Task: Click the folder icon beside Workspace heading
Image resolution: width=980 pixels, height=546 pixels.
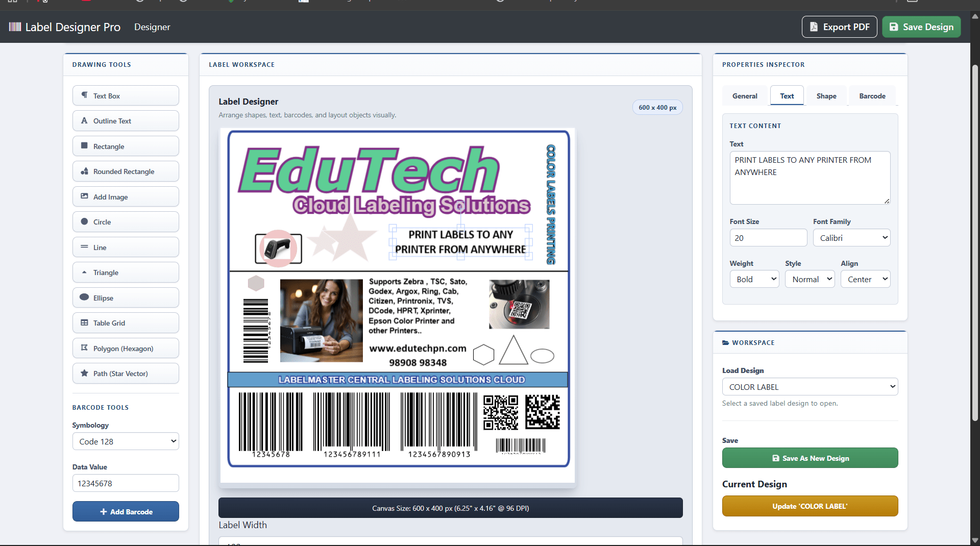Action: click(x=726, y=343)
